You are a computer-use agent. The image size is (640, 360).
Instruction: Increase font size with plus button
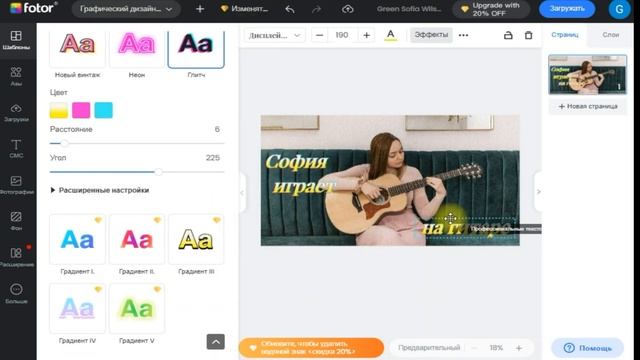click(x=367, y=35)
